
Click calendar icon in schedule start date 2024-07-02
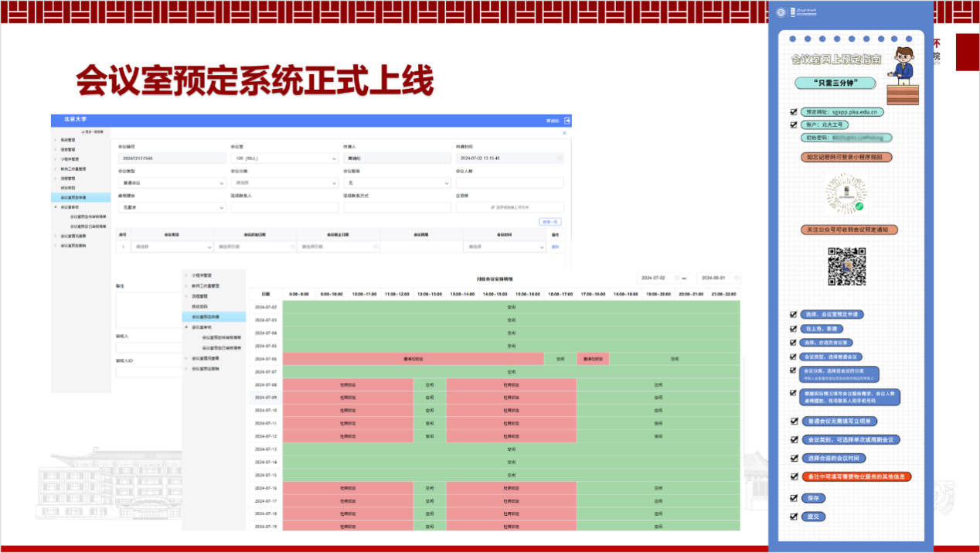point(677,278)
